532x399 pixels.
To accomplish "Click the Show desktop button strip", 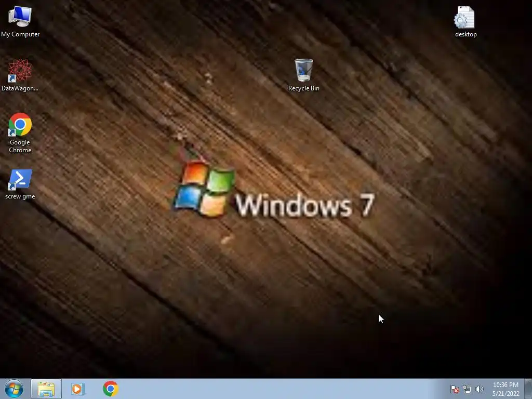I will coord(528,389).
